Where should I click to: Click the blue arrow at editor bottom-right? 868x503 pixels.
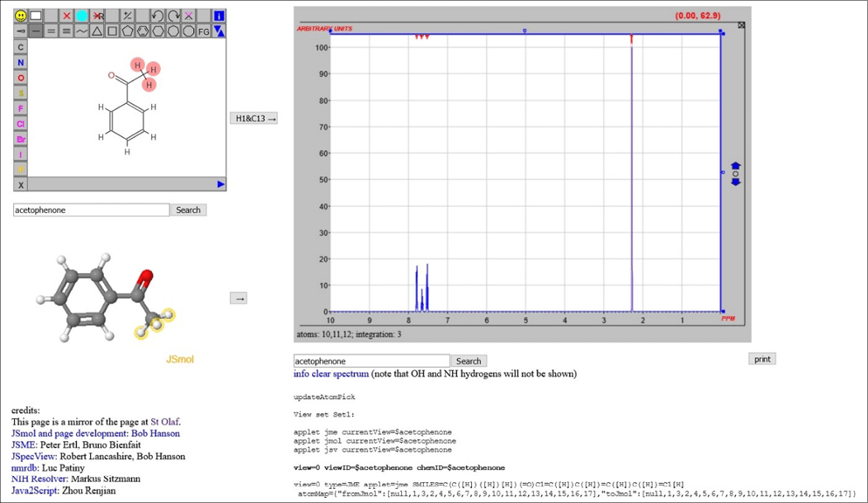[220, 184]
